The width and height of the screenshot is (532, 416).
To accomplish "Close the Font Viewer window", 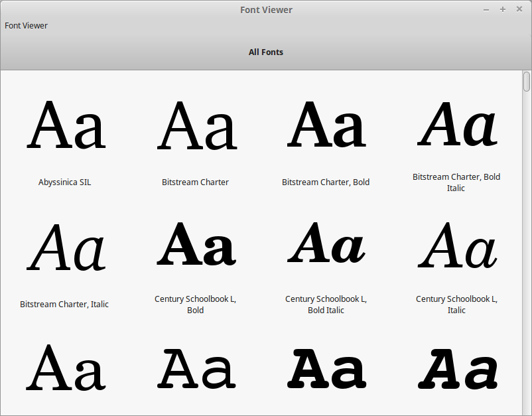I will click(519, 9).
